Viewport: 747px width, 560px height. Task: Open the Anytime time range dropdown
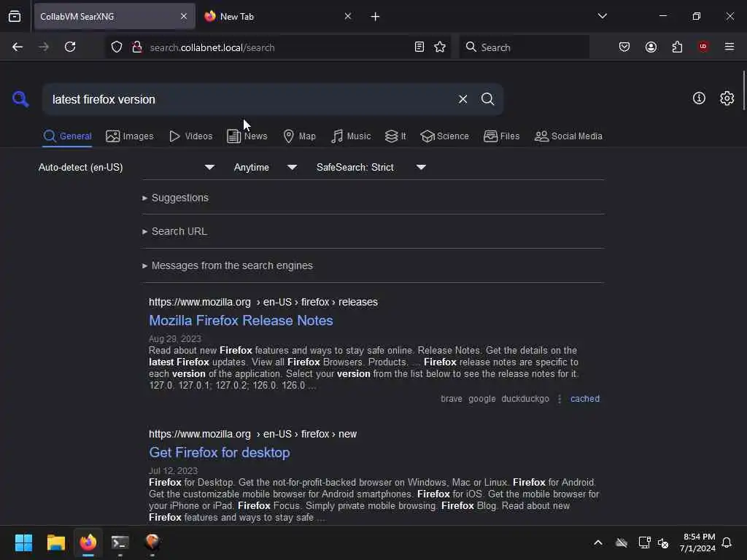tap(266, 168)
